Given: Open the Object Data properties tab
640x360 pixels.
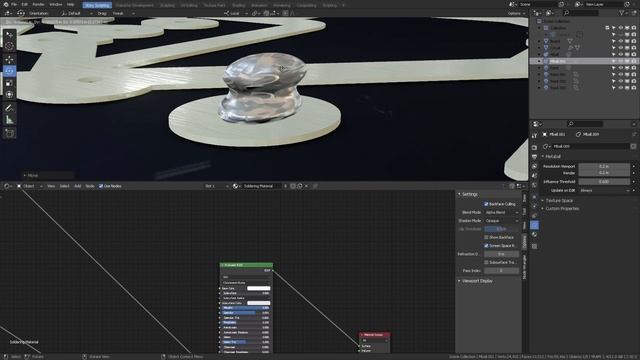Looking at the screenshot, I should tap(534, 225).
